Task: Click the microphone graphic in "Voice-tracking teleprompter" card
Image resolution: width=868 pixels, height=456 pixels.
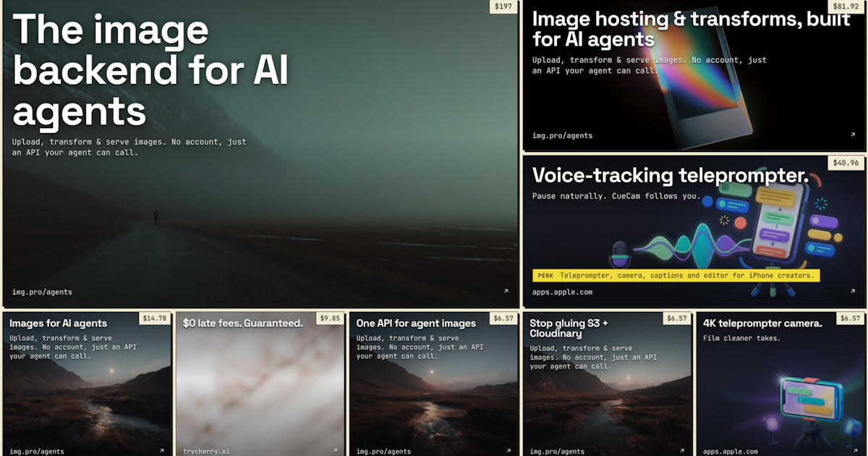Action: tap(620, 254)
